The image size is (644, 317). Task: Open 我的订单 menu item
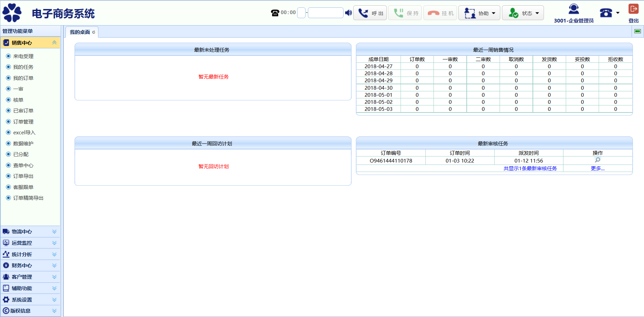[x=23, y=78]
